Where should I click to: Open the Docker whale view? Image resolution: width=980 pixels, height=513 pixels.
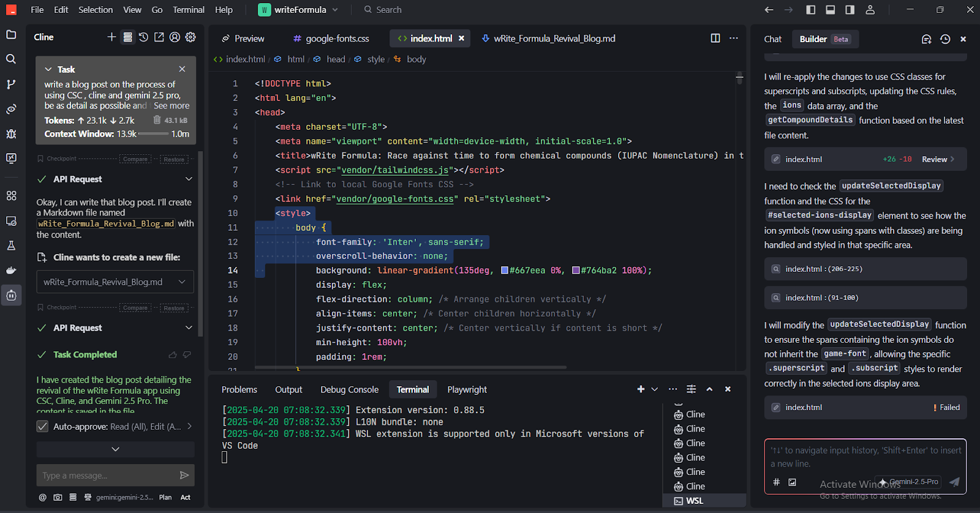(11, 271)
